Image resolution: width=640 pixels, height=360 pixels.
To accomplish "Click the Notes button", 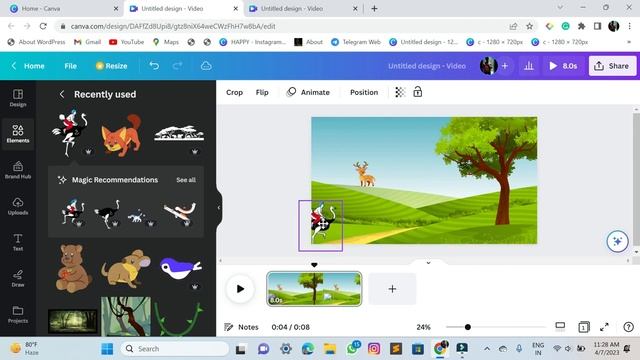I will pos(242,327).
